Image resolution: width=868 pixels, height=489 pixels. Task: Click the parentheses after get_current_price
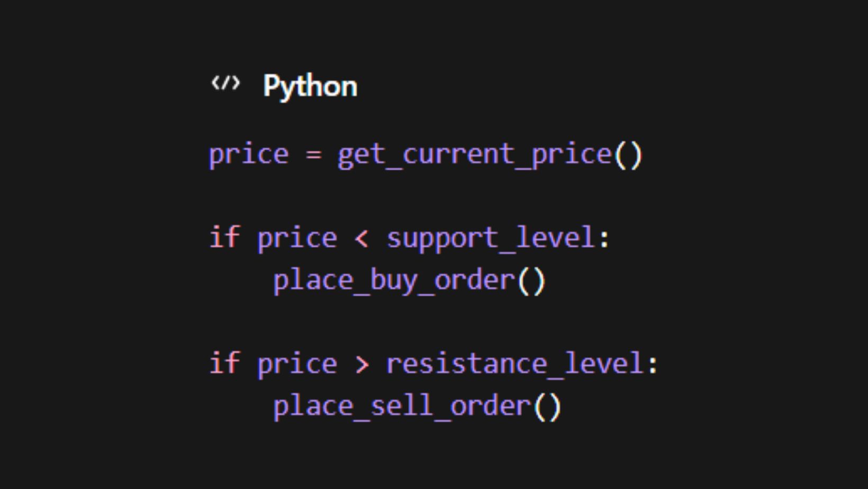[x=628, y=156]
